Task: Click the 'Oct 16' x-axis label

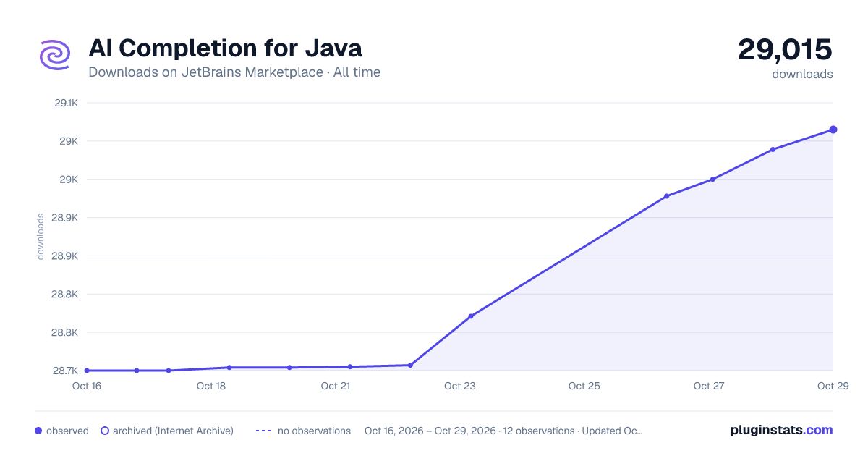Action: coord(87,386)
